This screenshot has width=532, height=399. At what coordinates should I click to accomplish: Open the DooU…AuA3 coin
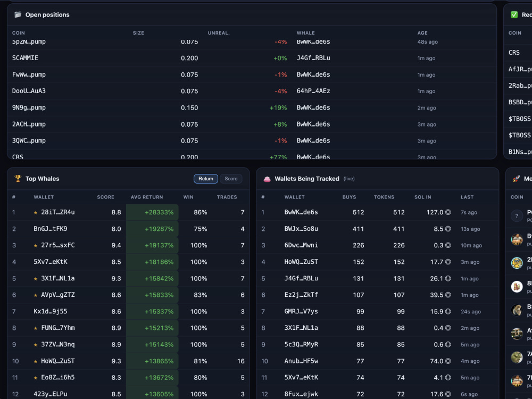tap(29, 91)
